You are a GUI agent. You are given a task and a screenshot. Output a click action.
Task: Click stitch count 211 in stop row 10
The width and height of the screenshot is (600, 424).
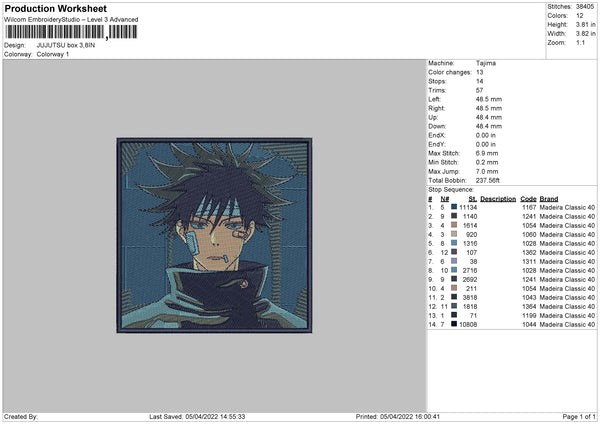click(x=471, y=289)
